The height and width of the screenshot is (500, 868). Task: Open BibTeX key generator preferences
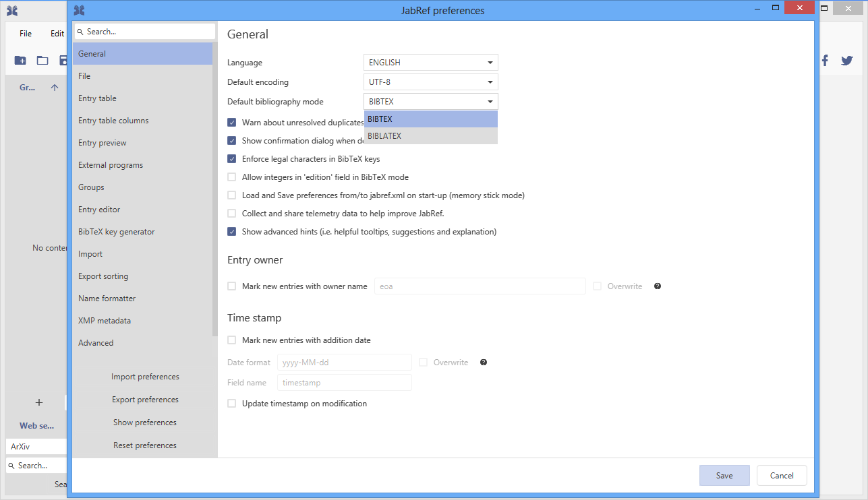coord(142,232)
